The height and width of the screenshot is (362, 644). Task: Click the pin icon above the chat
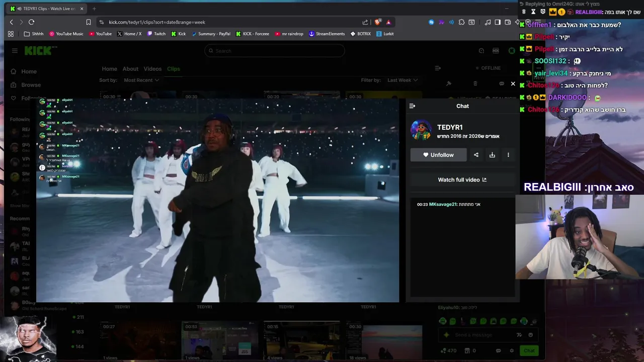pos(449,83)
